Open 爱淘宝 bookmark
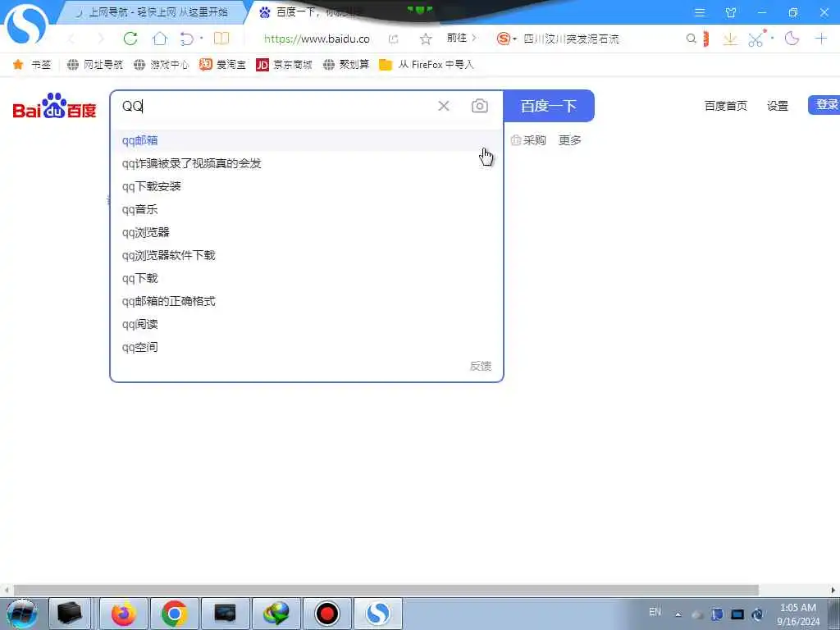The height and width of the screenshot is (630, 840). tap(222, 65)
